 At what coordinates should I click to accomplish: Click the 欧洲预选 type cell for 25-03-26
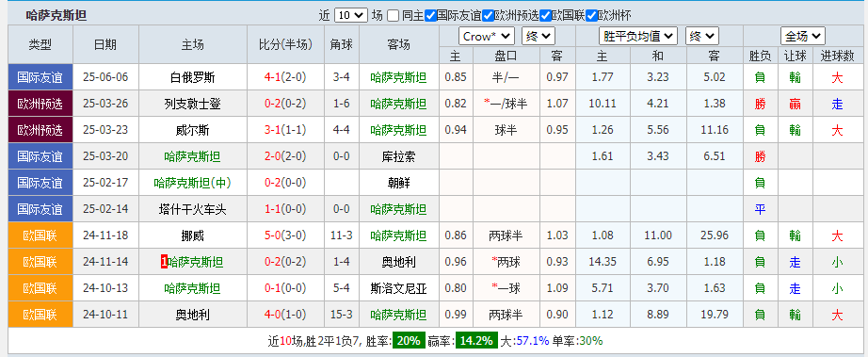coord(40,104)
